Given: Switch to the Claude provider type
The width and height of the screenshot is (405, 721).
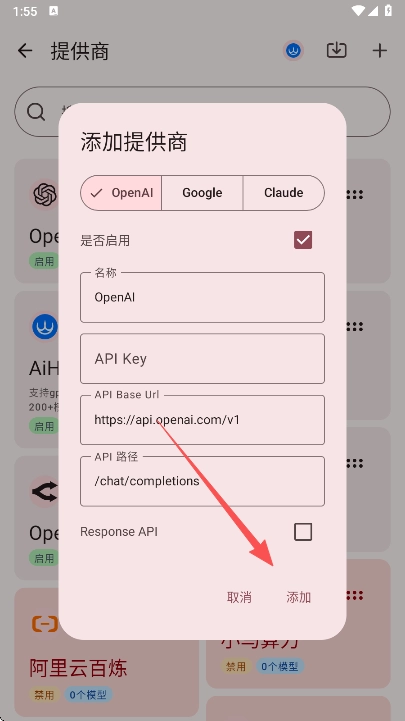Looking at the screenshot, I should point(284,193).
